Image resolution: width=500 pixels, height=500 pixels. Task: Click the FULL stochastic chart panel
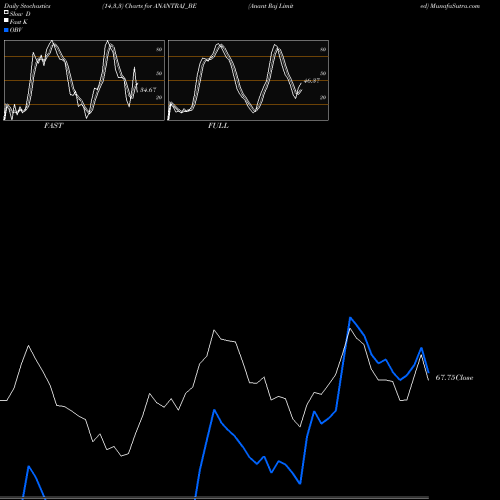click(x=248, y=80)
